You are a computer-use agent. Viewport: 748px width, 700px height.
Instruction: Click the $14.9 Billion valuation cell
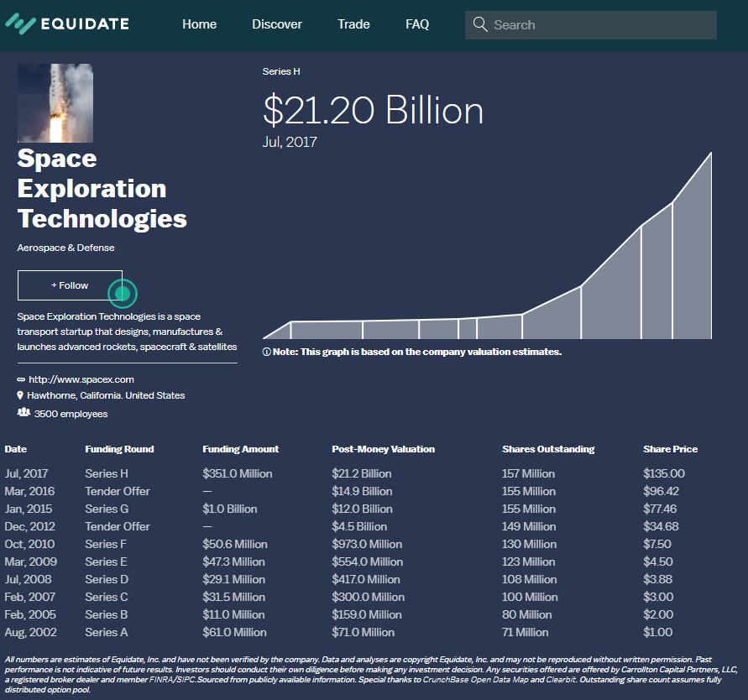point(362,491)
